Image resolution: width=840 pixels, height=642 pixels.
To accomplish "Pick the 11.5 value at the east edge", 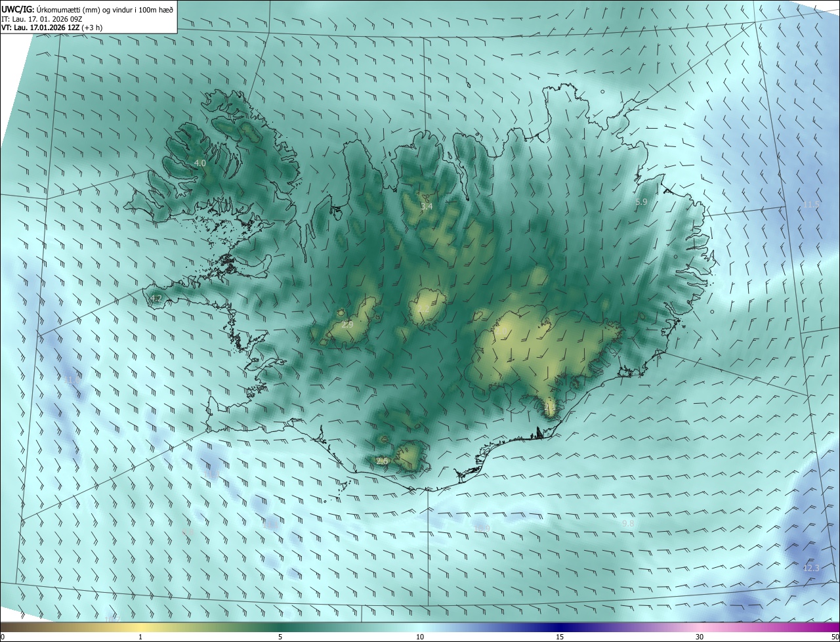I will tap(812, 205).
